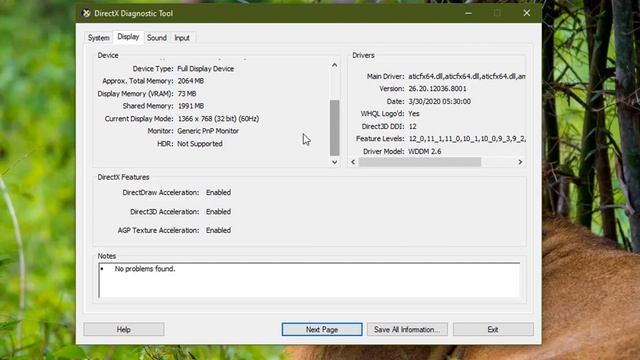Click the 'WDDM 2.6' driver model value

coord(424,151)
